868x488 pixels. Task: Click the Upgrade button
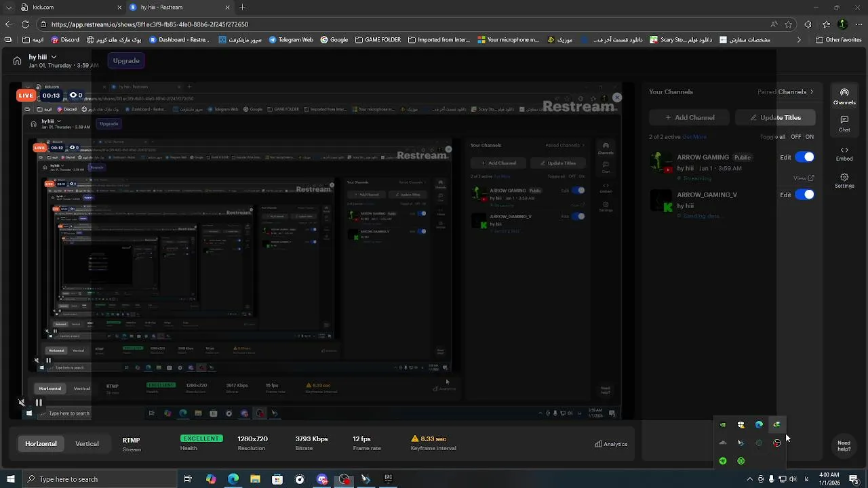tap(126, 61)
